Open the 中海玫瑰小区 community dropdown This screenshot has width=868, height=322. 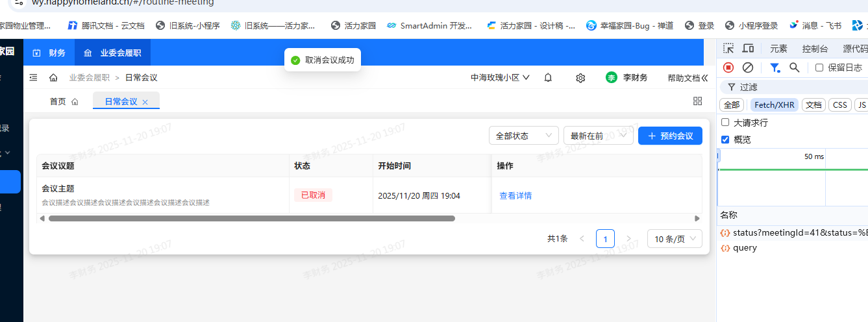500,78
